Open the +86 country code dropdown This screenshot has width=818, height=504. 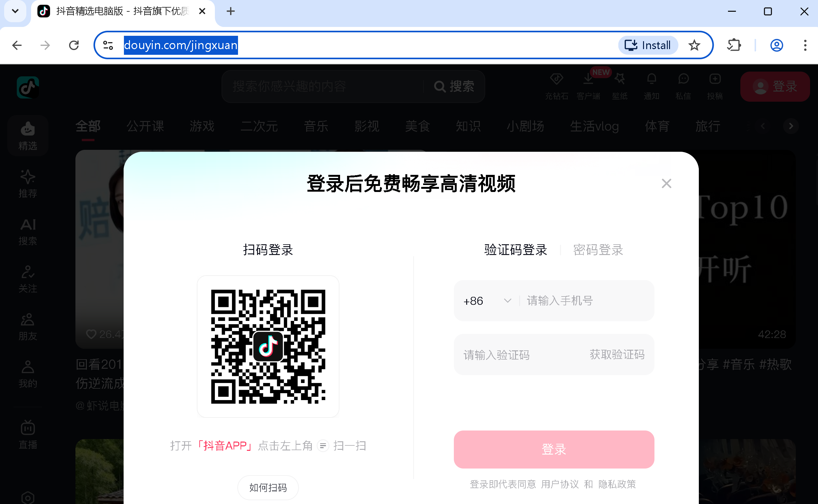pos(487,301)
